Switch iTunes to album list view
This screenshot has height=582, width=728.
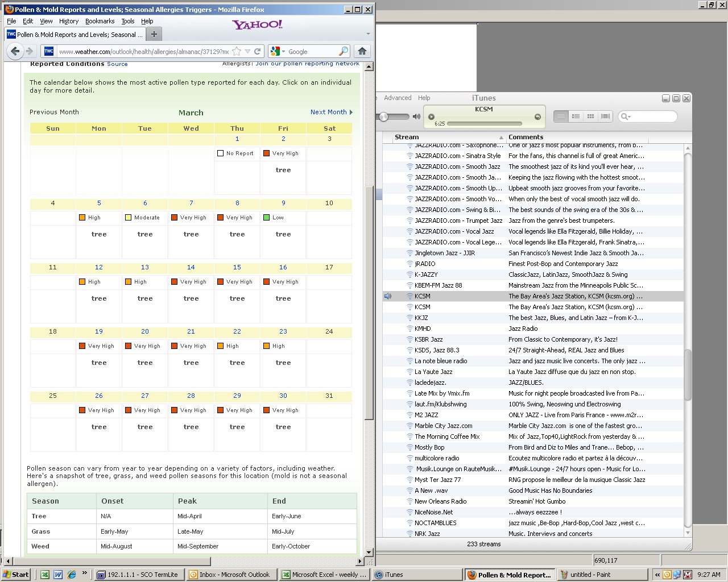tap(576, 117)
